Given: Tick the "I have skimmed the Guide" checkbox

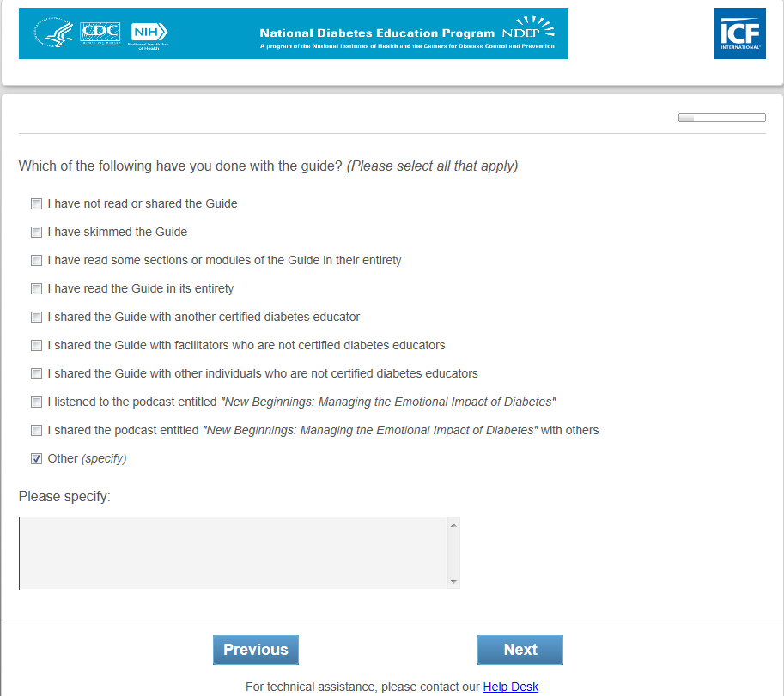Looking at the screenshot, I should click(x=36, y=233).
